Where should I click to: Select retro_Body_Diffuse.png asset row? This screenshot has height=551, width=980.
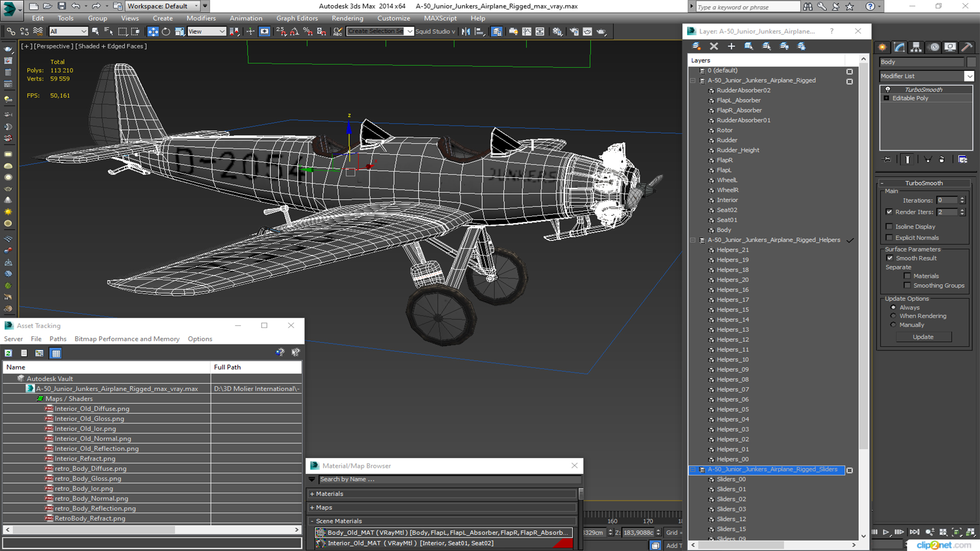pyautogui.click(x=91, y=468)
